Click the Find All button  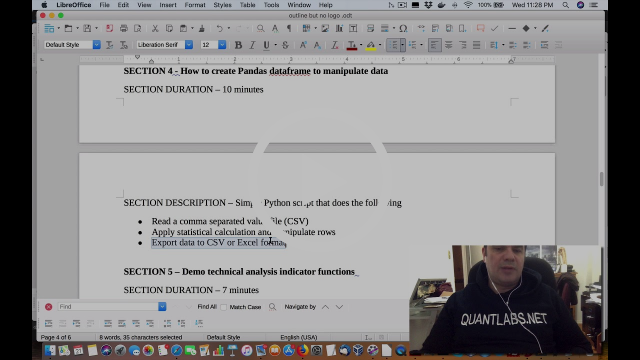[207, 307]
